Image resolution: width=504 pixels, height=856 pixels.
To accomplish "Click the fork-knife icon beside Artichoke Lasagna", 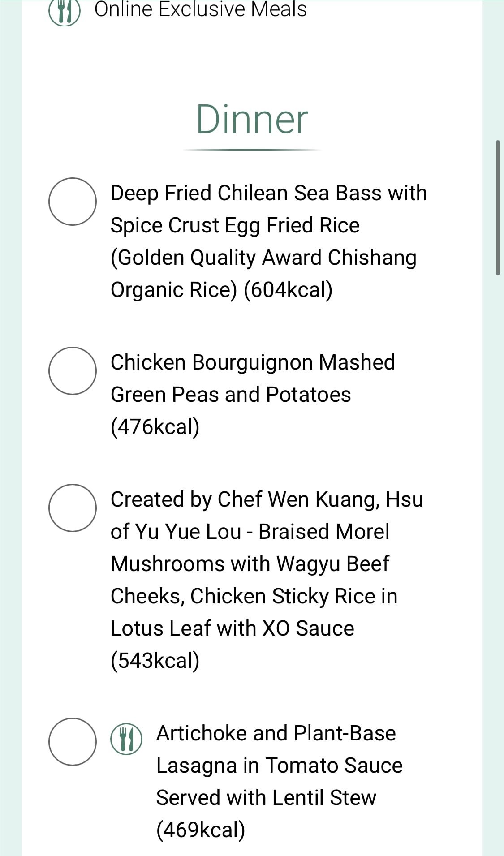I will [x=126, y=739].
